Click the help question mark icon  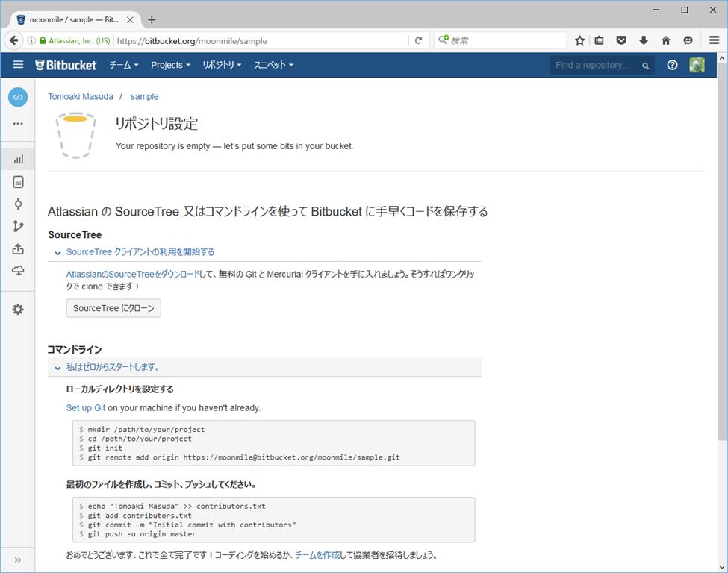[x=672, y=66]
